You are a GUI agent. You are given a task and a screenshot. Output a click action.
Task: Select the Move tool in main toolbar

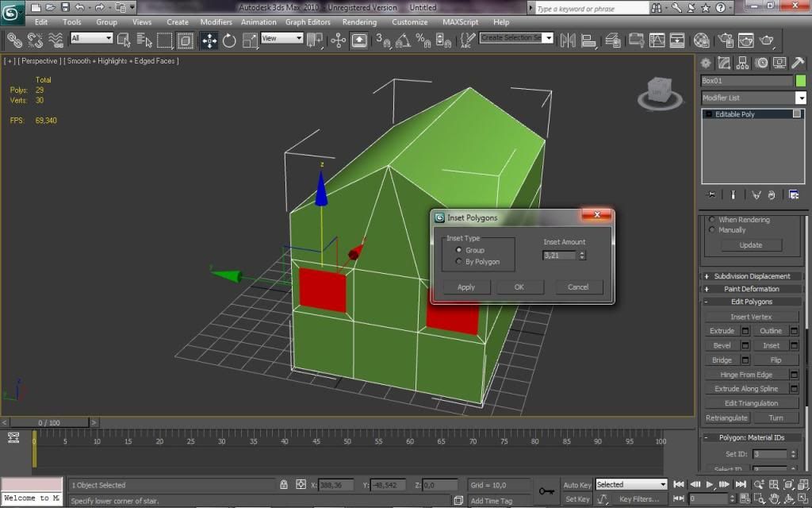click(x=209, y=40)
